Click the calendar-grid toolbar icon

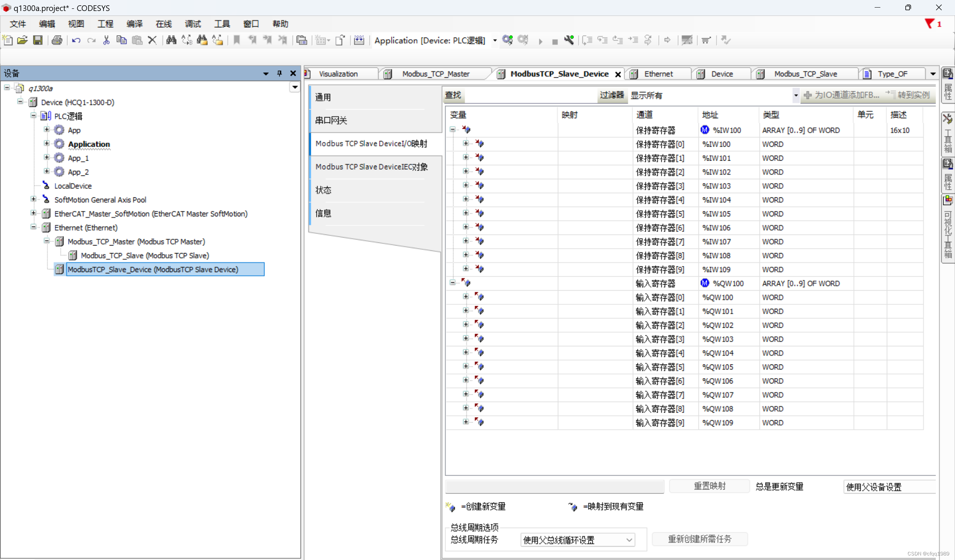[359, 40]
